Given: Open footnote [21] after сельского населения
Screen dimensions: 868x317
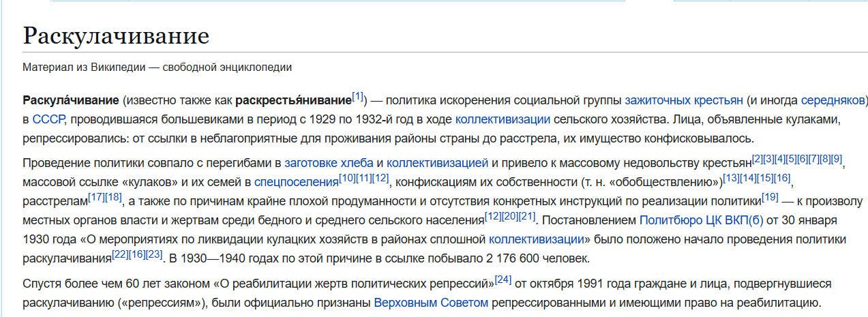Looking at the screenshot, I should [527, 215].
